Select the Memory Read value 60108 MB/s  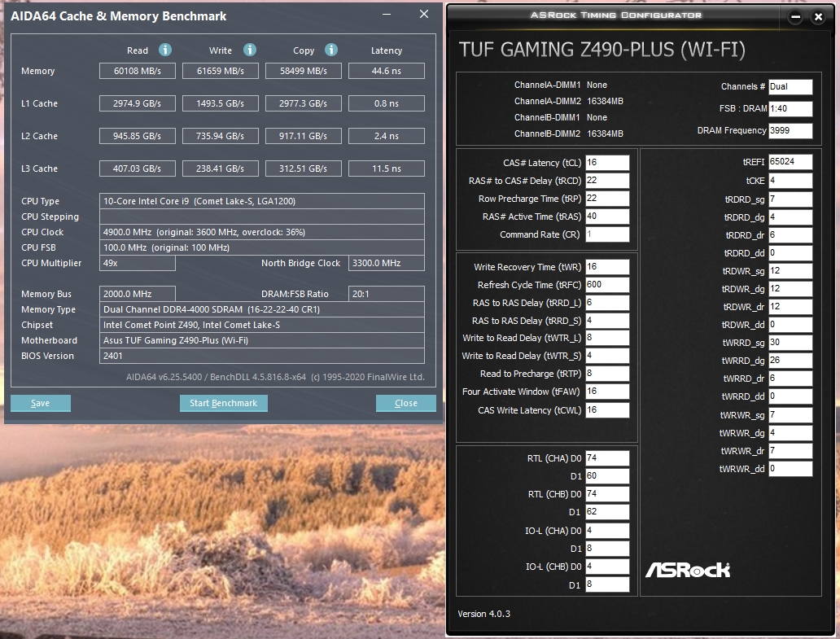pos(137,71)
